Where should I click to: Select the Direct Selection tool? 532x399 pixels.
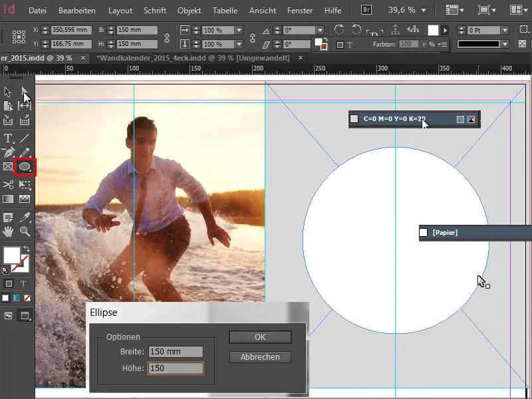click(x=25, y=92)
